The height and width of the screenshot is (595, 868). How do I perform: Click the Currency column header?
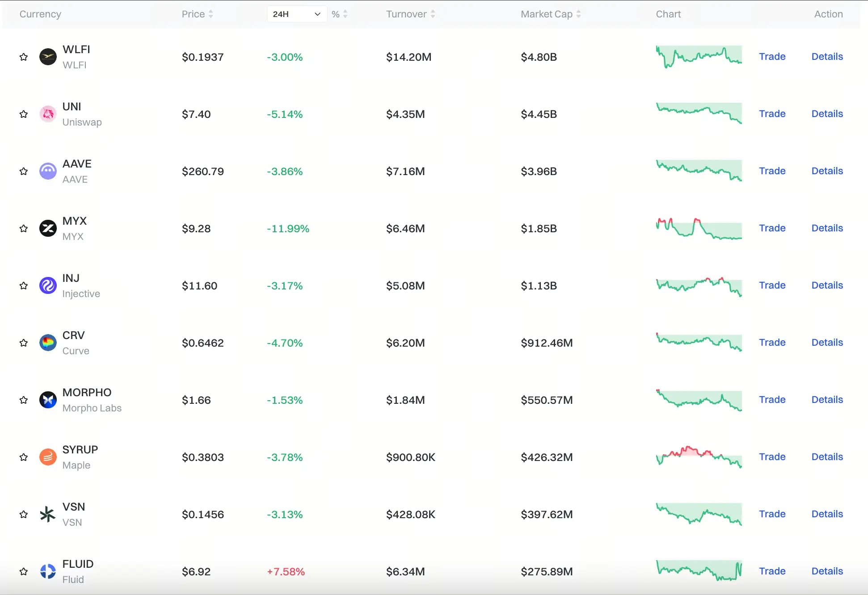pyautogui.click(x=40, y=14)
